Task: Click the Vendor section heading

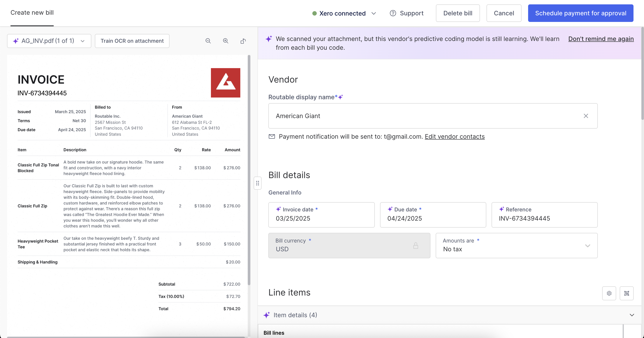Action: click(283, 80)
